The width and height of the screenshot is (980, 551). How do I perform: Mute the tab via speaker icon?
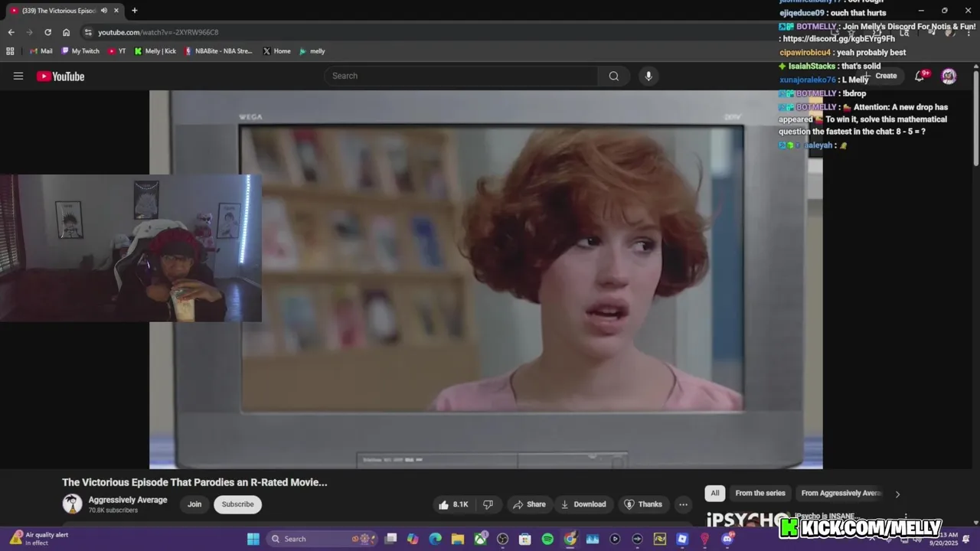pos(104,11)
